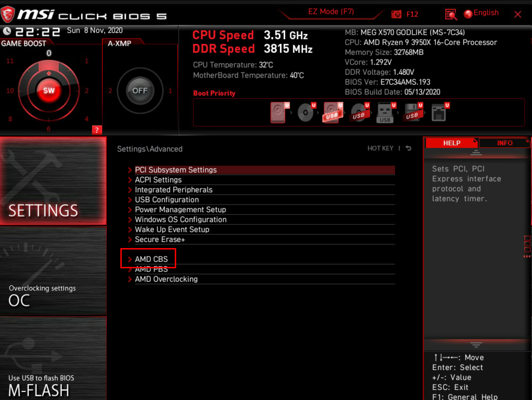Switch to EZ Mode (F7)

(x=331, y=11)
